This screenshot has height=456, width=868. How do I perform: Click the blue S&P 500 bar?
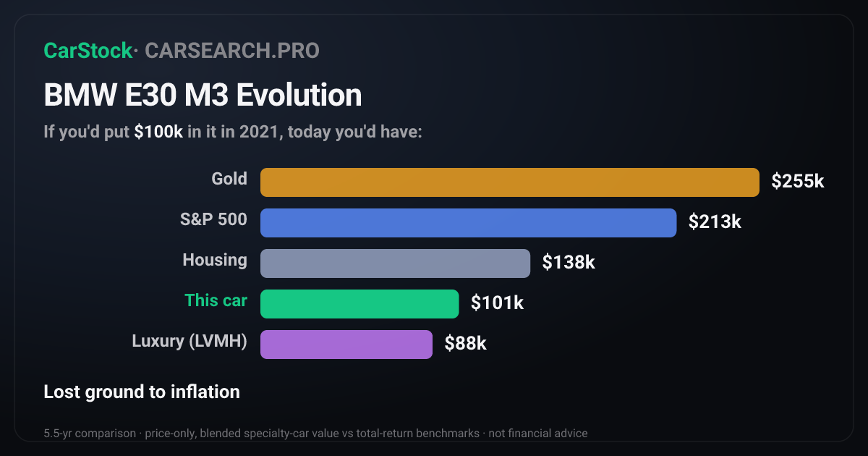pyautogui.click(x=468, y=223)
